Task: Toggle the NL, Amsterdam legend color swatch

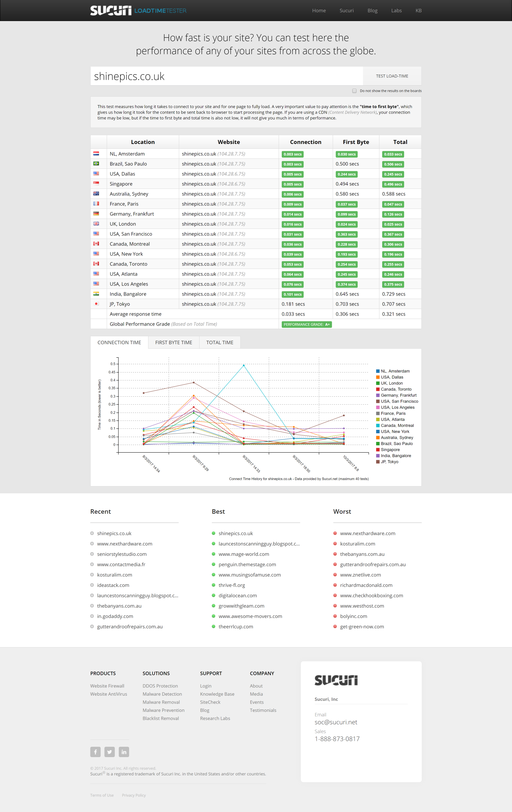Action: point(378,371)
